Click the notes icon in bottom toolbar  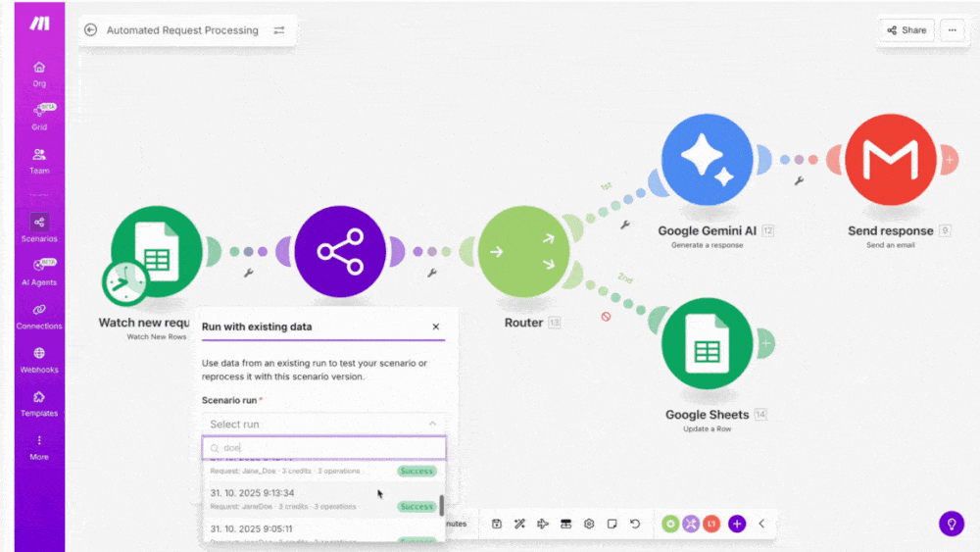[612, 524]
